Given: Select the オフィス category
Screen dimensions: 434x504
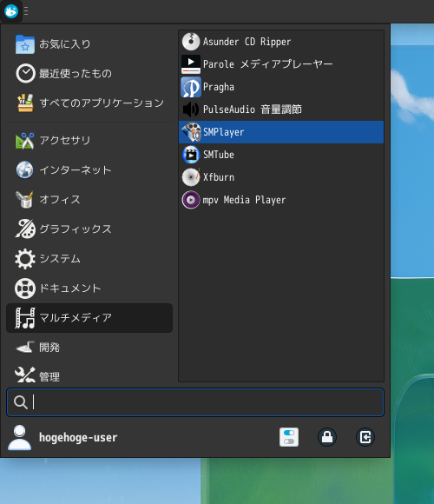Looking at the screenshot, I should pos(89,200).
